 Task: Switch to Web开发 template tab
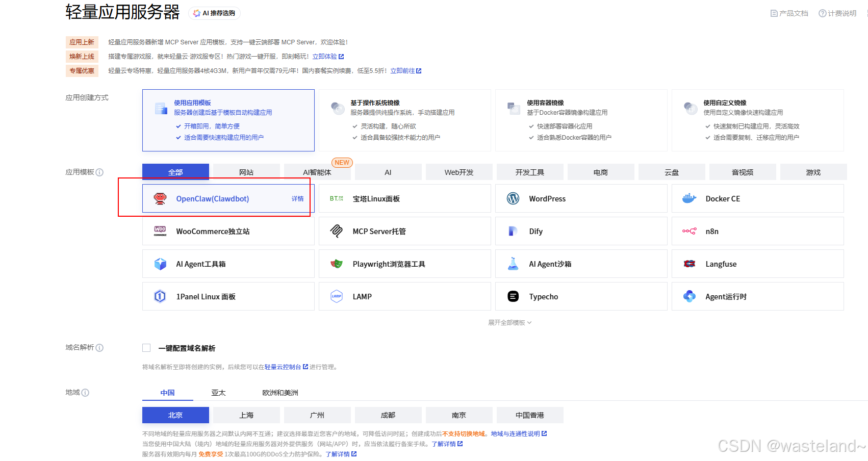[x=459, y=172]
